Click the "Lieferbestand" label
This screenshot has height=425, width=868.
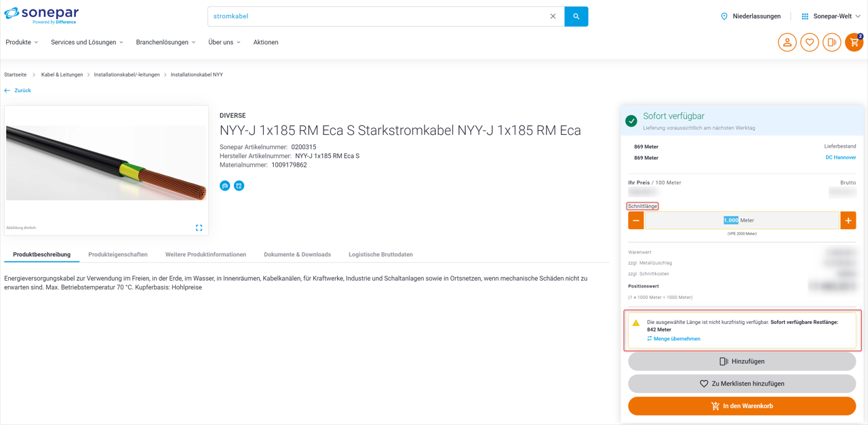point(840,146)
